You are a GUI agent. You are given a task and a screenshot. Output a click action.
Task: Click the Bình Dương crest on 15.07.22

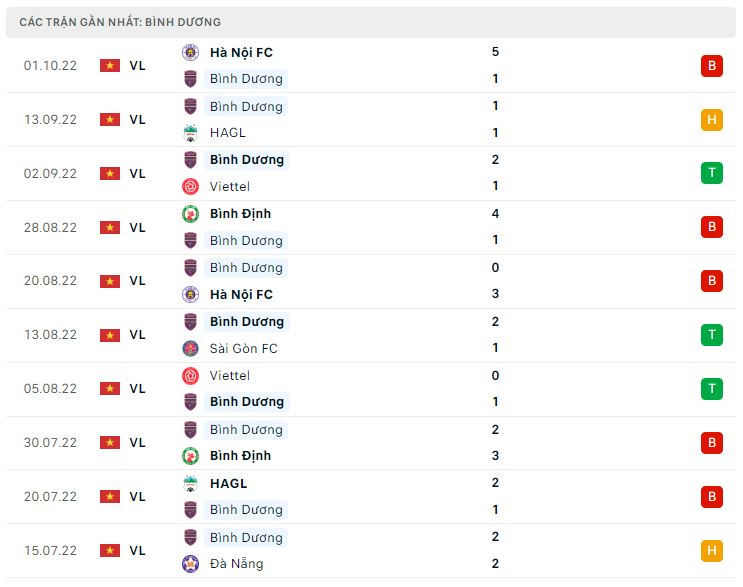point(190,537)
